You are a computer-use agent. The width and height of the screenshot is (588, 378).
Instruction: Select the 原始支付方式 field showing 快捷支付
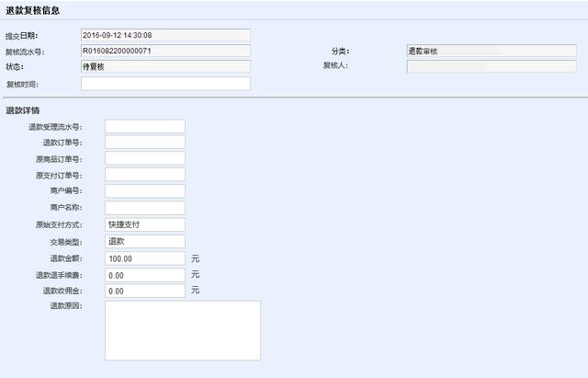(x=145, y=224)
